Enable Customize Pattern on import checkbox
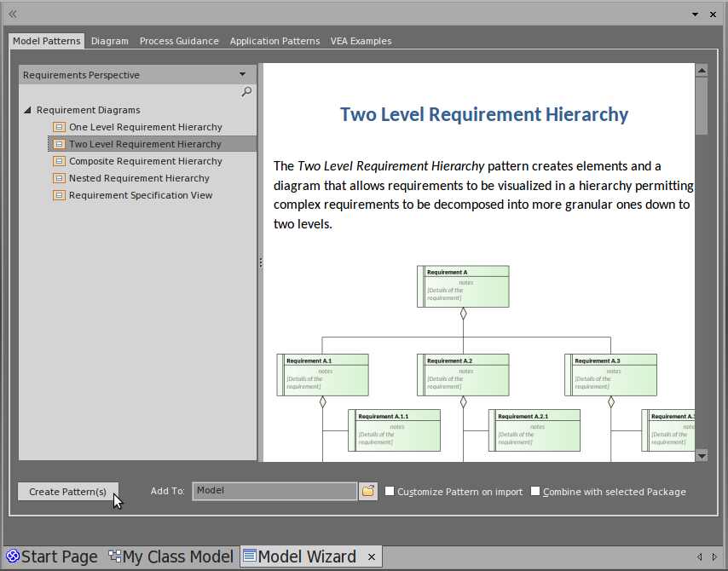The height and width of the screenshot is (571, 728). 390,492
